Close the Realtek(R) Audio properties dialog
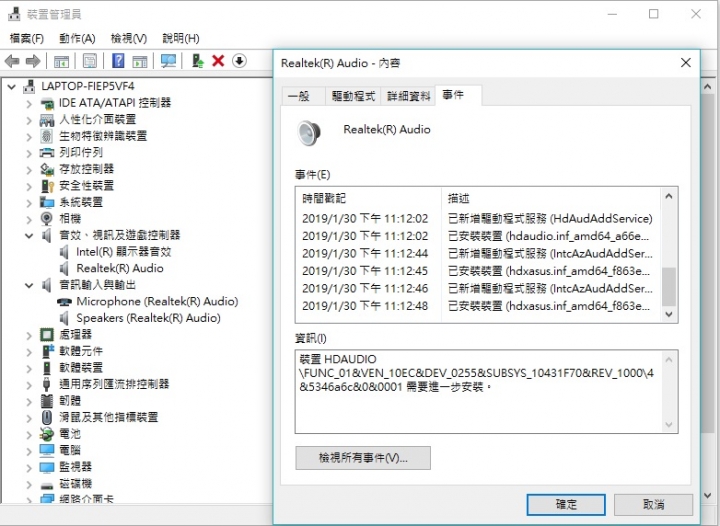720x526 pixels. (x=686, y=62)
